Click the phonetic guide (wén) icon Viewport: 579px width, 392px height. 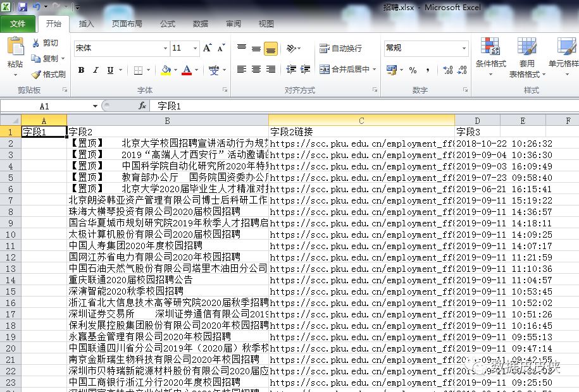pos(214,70)
